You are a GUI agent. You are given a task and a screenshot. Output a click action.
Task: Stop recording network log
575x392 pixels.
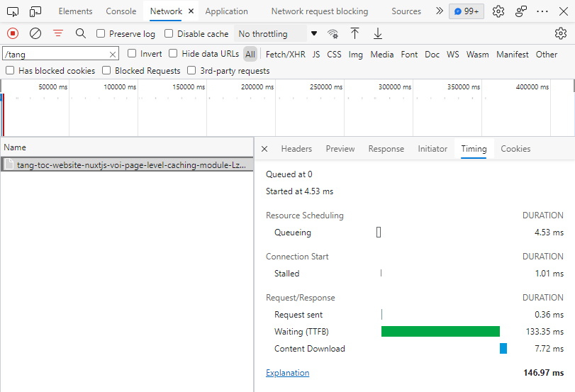pos(13,33)
